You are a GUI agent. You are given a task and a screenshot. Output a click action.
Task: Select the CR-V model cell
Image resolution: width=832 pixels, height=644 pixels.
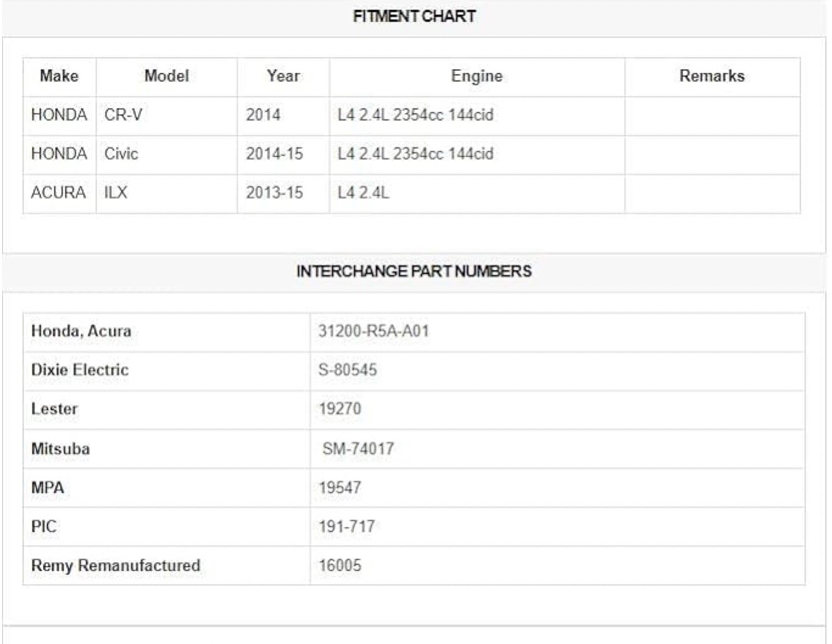point(123,115)
